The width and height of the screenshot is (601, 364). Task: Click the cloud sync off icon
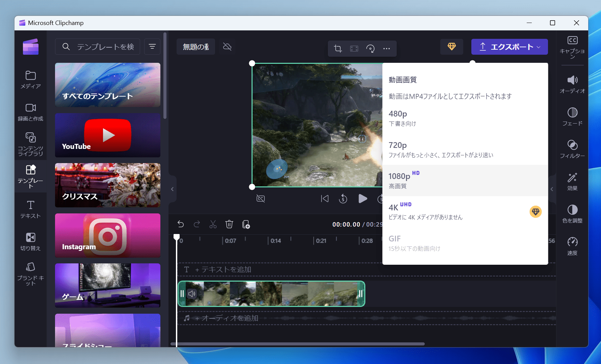[x=227, y=47]
